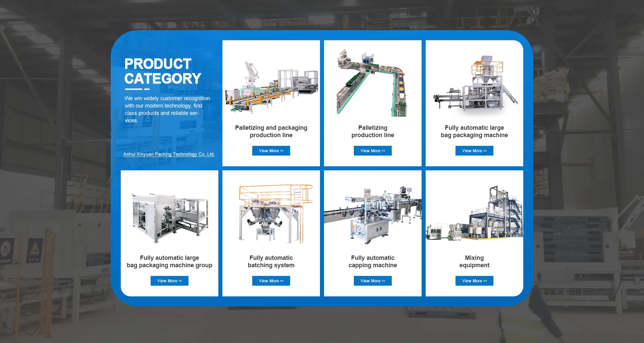View more on Fully automatic capping machine
644x343 pixels.
click(373, 281)
